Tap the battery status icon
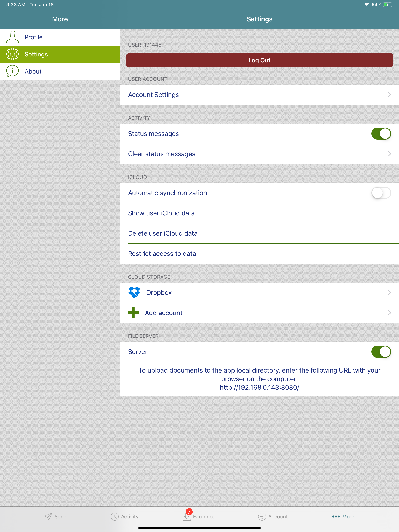Viewport: 399px width, 532px height. tap(388, 4)
